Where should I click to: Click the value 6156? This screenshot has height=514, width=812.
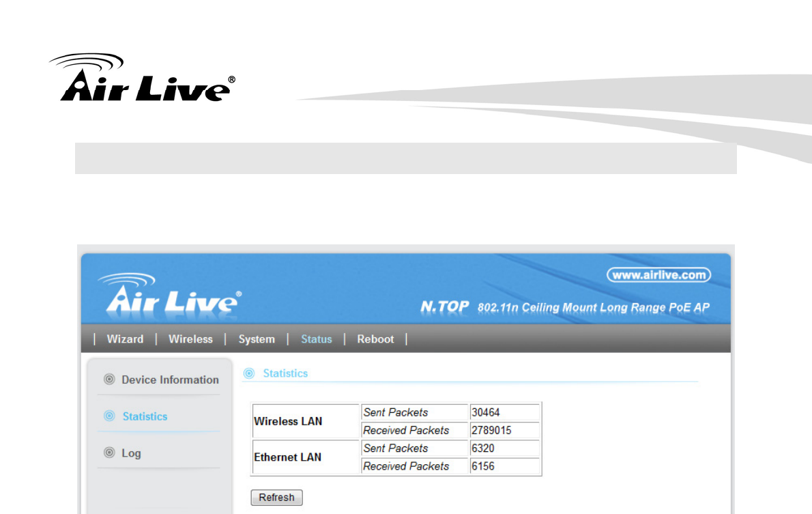483,466
